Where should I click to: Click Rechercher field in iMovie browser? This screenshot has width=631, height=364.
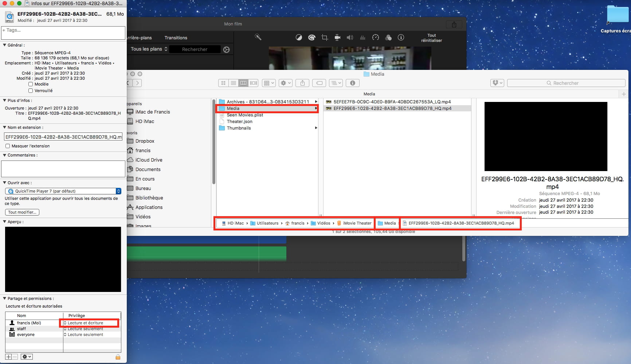coord(195,50)
